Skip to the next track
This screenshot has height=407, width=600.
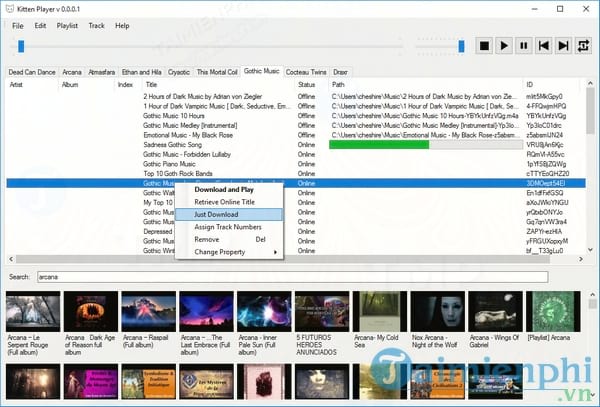point(564,45)
